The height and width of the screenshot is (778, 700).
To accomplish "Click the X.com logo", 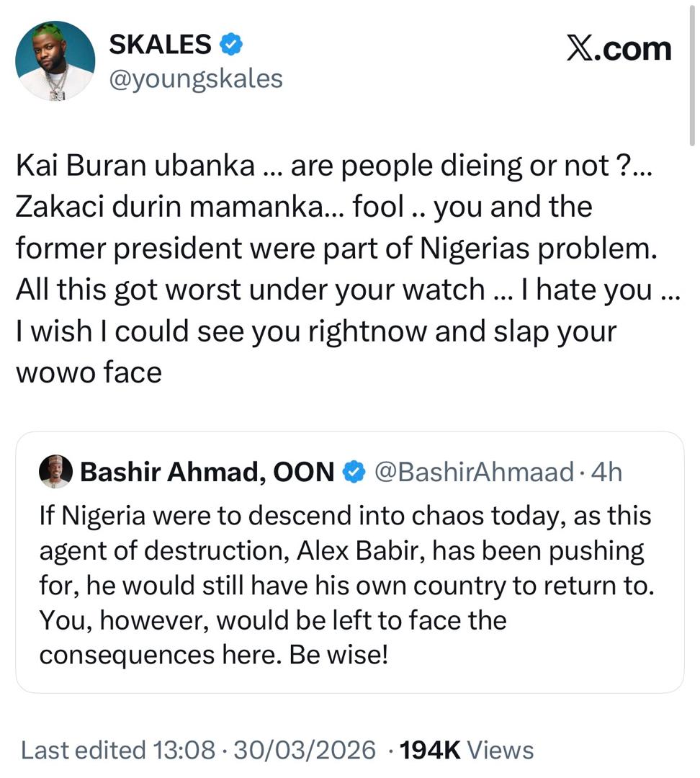I will pyautogui.click(x=619, y=49).
